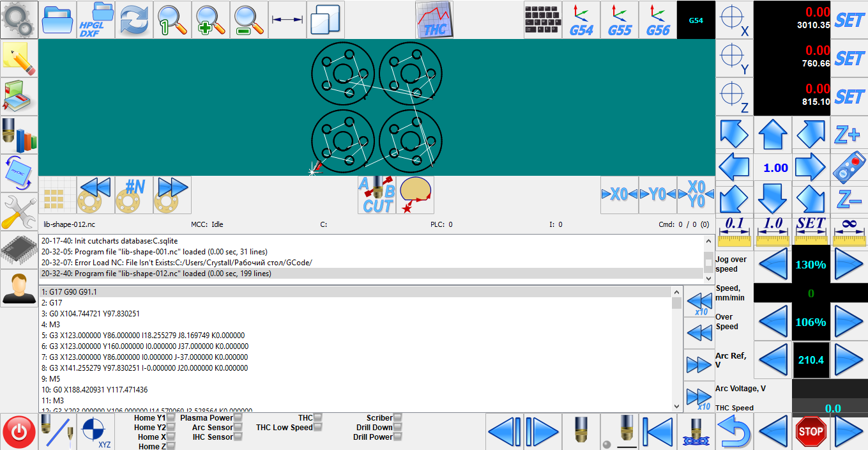Zoom in on the toolpath view

[211, 20]
